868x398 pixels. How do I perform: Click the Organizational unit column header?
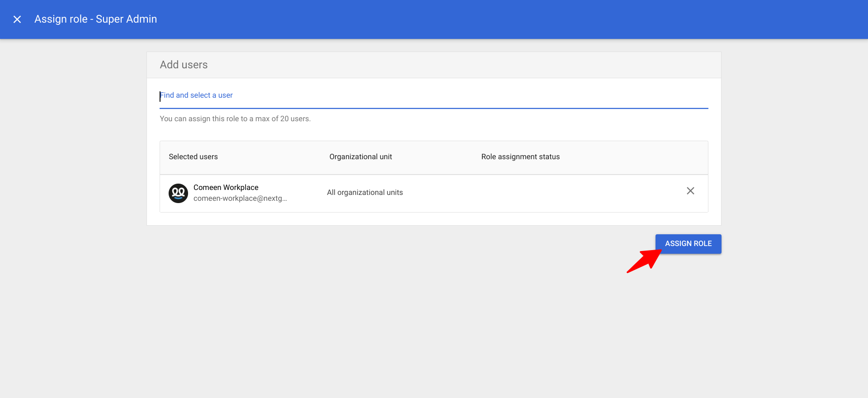[360, 157]
